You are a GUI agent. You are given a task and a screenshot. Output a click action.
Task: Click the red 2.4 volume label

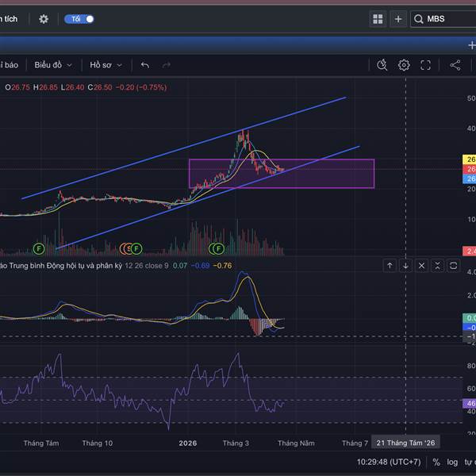coord(470,251)
